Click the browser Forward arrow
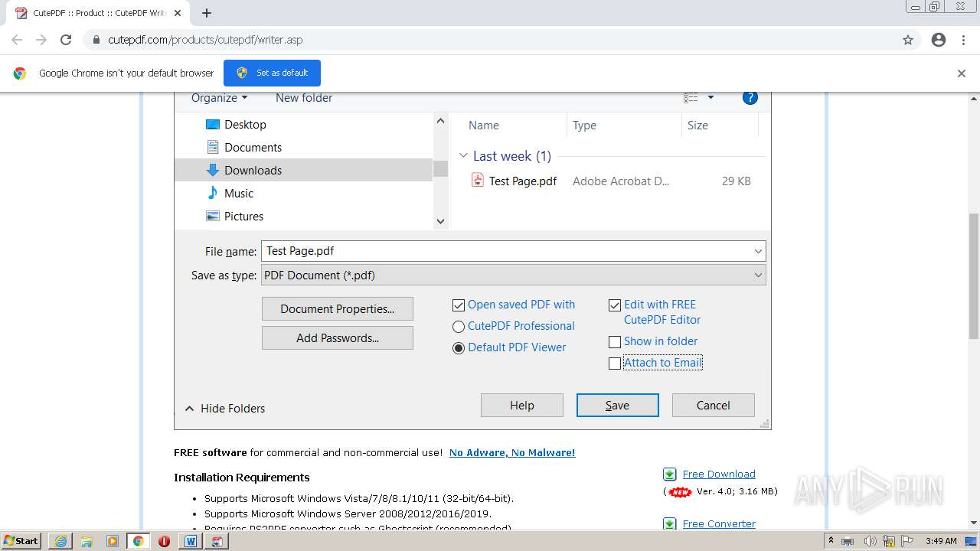The width and height of the screenshot is (980, 551). [x=41, y=40]
